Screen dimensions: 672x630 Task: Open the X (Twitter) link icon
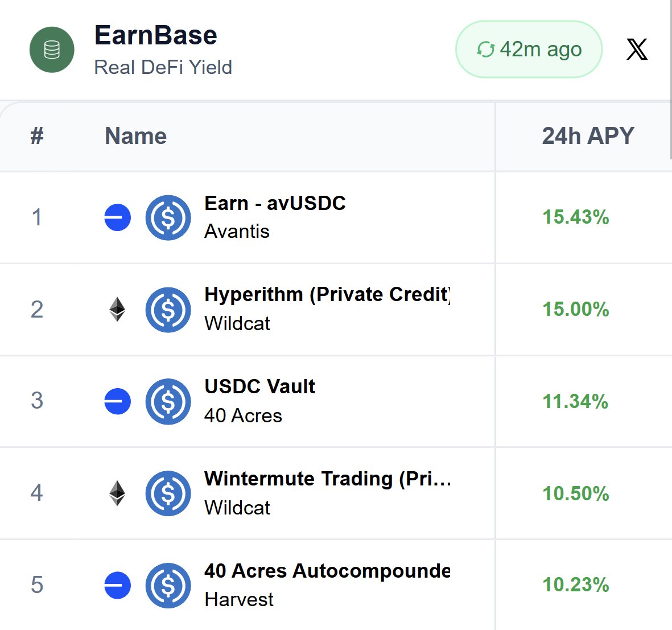pos(637,50)
